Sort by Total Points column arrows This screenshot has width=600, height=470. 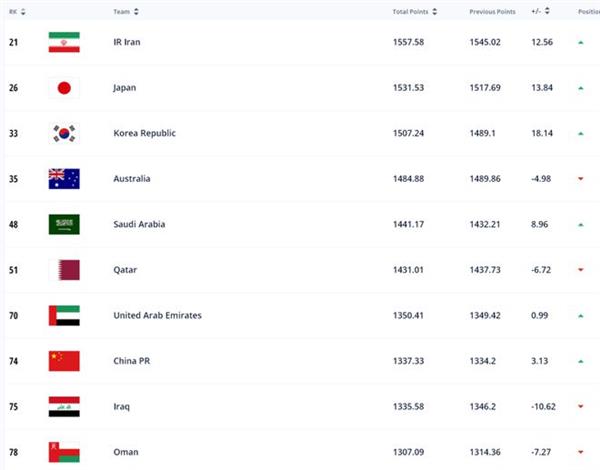coord(434,12)
